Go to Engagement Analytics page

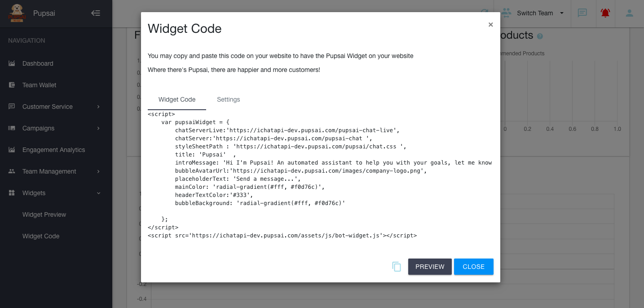click(x=53, y=150)
